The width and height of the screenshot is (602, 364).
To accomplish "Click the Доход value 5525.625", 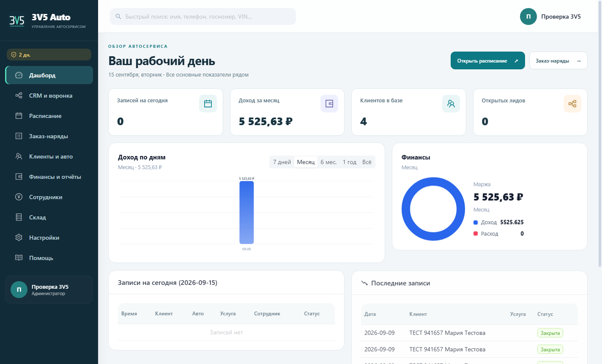I will tap(512, 222).
